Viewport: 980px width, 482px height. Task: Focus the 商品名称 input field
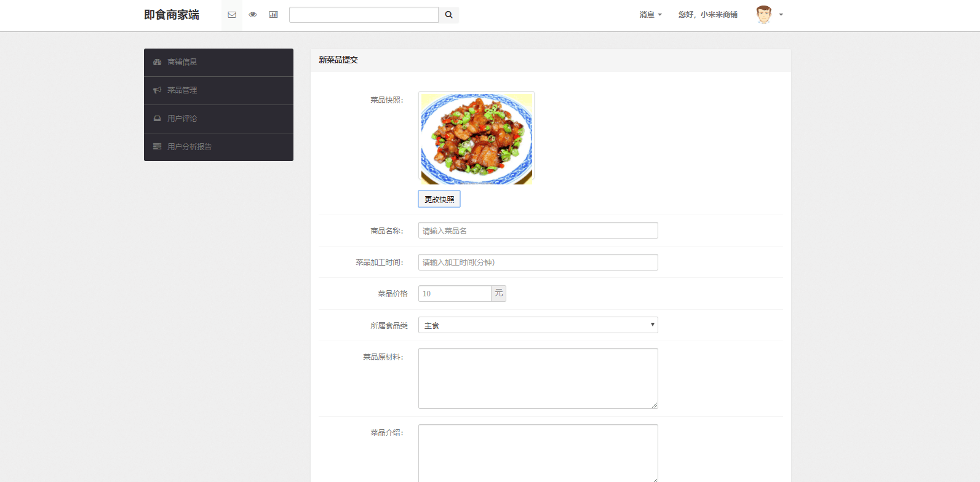coord(538,231)
